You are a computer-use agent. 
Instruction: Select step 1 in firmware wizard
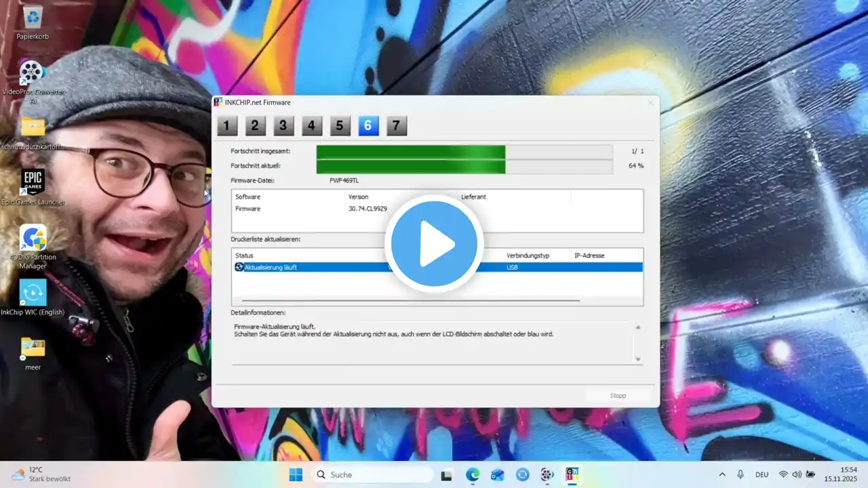tap(226, 125)
